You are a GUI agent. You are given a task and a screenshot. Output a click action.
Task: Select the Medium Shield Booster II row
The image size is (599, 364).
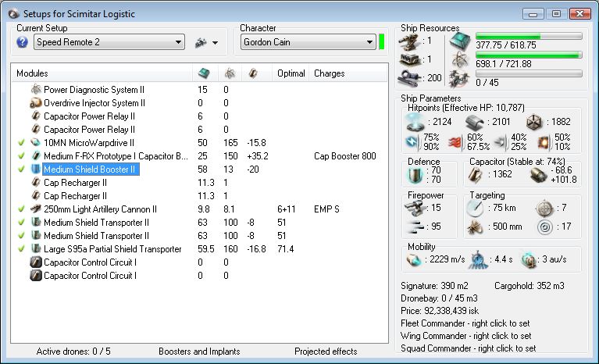pyautogui.click(x=198, y=170)
